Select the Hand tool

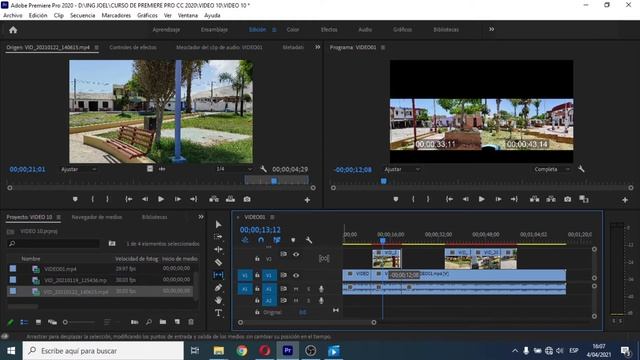tap(218, 300)
